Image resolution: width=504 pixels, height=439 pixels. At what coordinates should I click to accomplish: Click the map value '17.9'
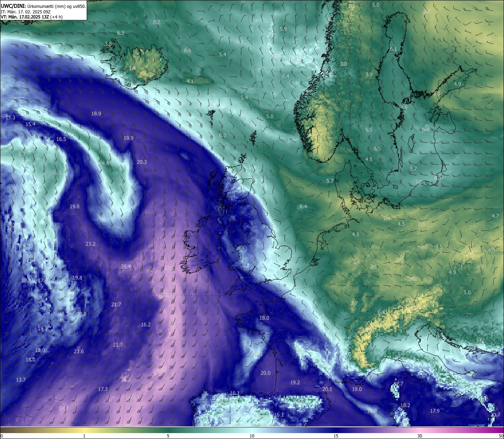[x=435, y=411]
